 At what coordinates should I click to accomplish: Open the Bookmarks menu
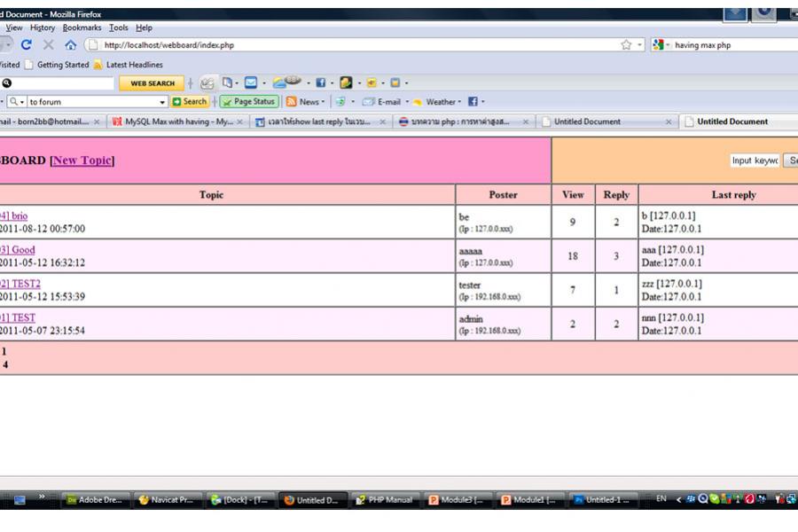point(82,27)
